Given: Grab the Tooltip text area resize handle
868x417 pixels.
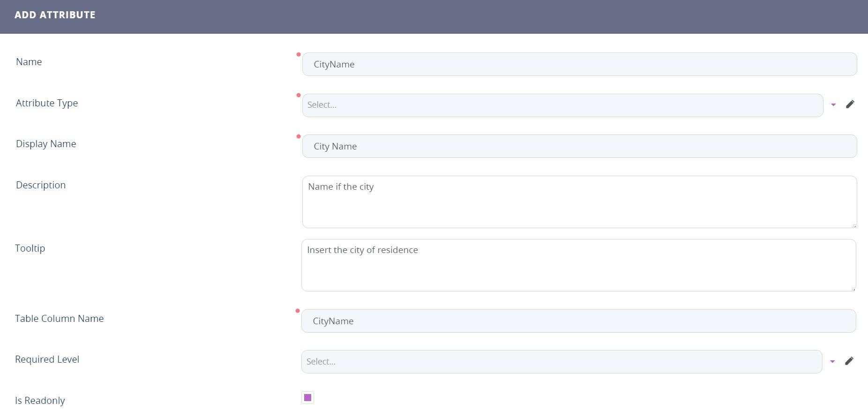Looking at the screenshot, I should click(853, 289).
